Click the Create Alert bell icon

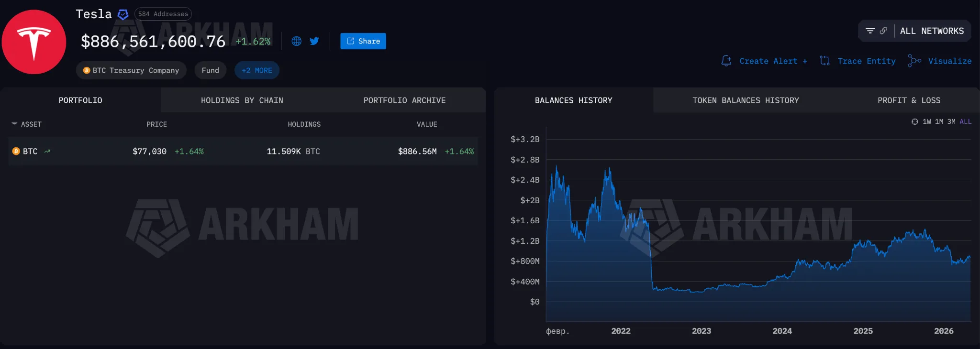[726, 61]
